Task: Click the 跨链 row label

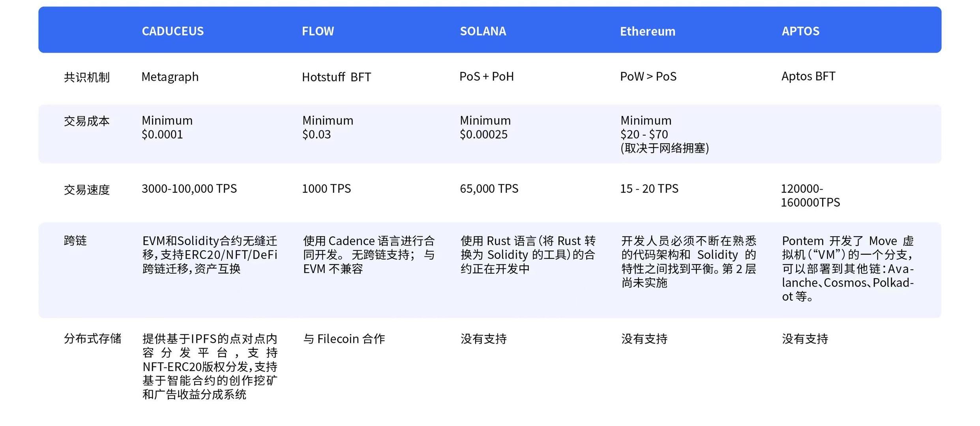Action: (75, 240)
